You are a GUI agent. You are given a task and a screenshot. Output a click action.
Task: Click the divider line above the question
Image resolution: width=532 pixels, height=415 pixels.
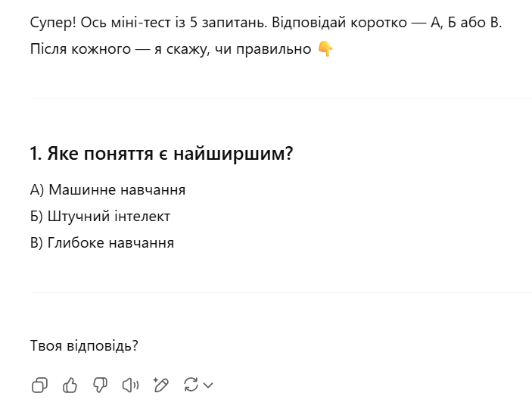(280, 98)
